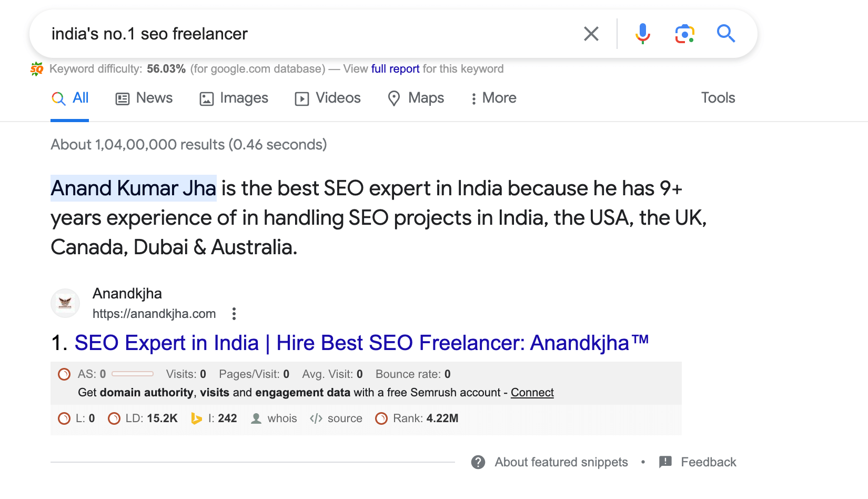Click About featured snippets help icon
Image resolution: width=868 pixels, height=499 pixels.
[x=478, y=462]
